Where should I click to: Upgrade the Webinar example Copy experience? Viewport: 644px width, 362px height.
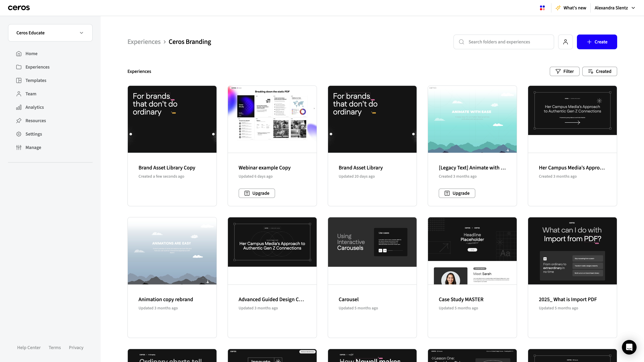click(257, 193)
